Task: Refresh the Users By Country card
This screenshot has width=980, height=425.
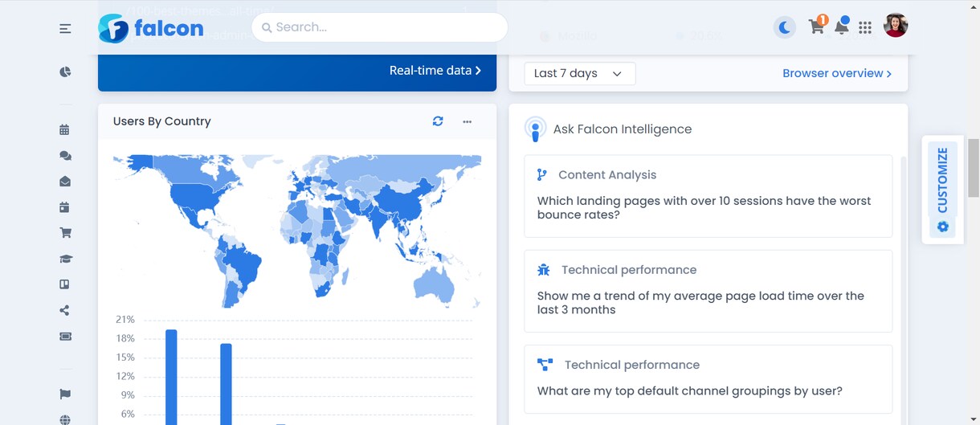Action: [x=438, y=121]
